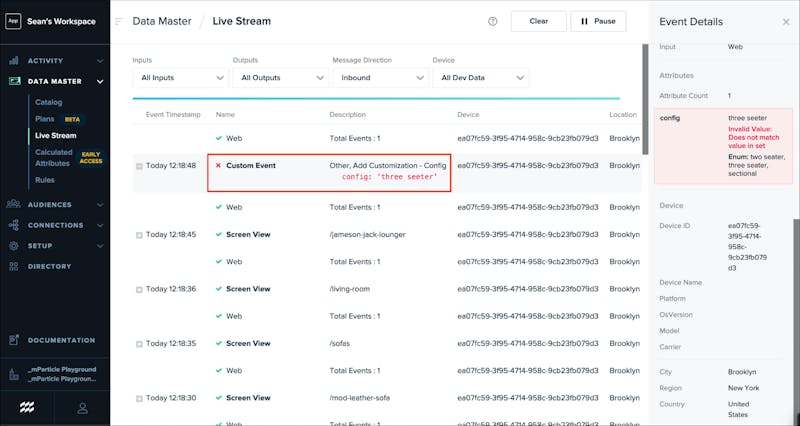The height and width of the screenshot is (426, 800).
Task: Click the Clear button
Action: 539,21
